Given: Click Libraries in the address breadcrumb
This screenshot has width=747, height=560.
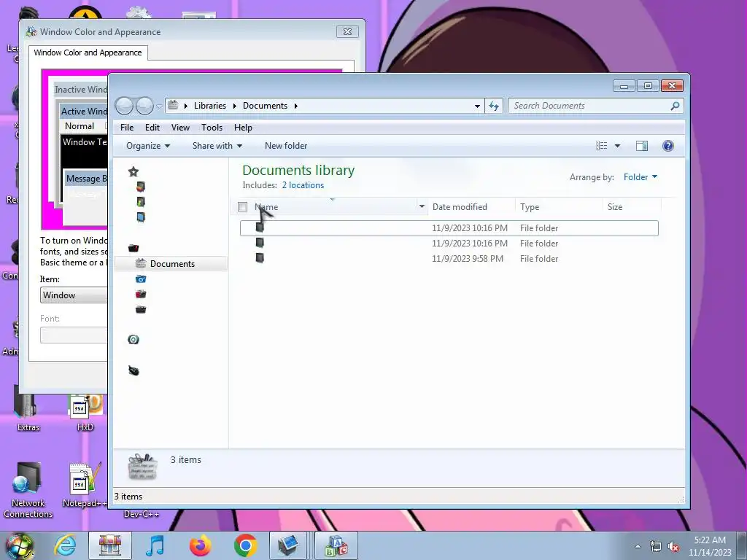Looking at the screenshot, I should pyautogui.click(x=209, y=106).
